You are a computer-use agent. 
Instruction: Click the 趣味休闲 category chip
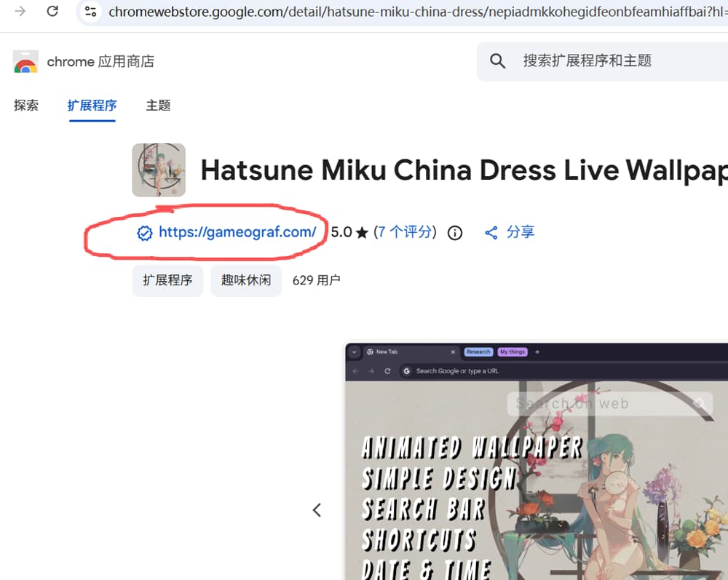pyautogui.click(x=246, y=280)
